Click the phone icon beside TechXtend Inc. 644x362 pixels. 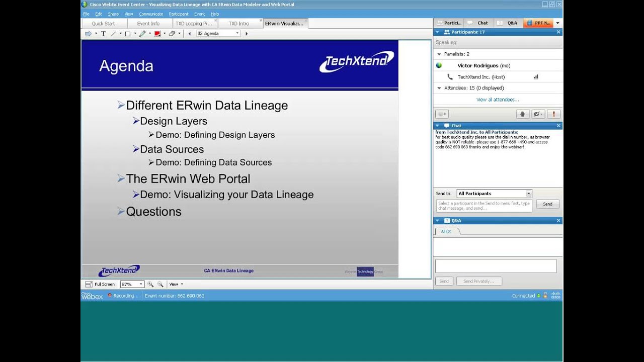coord(450,77)
